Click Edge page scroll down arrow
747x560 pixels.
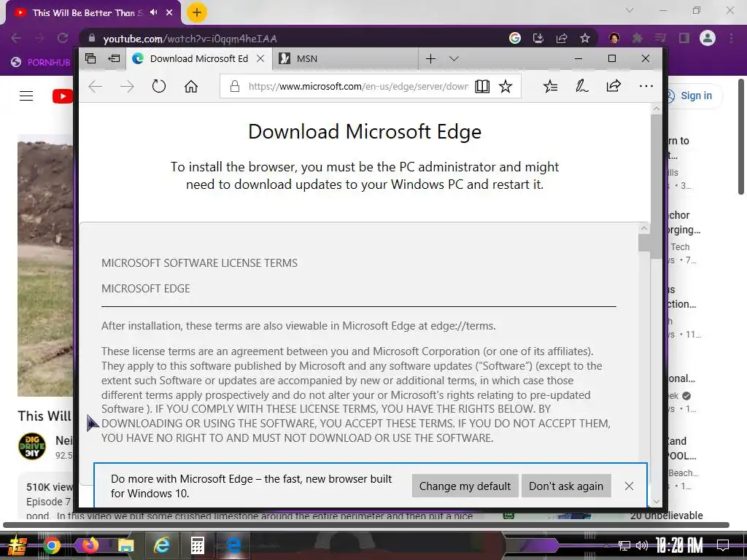click(657, 501)
